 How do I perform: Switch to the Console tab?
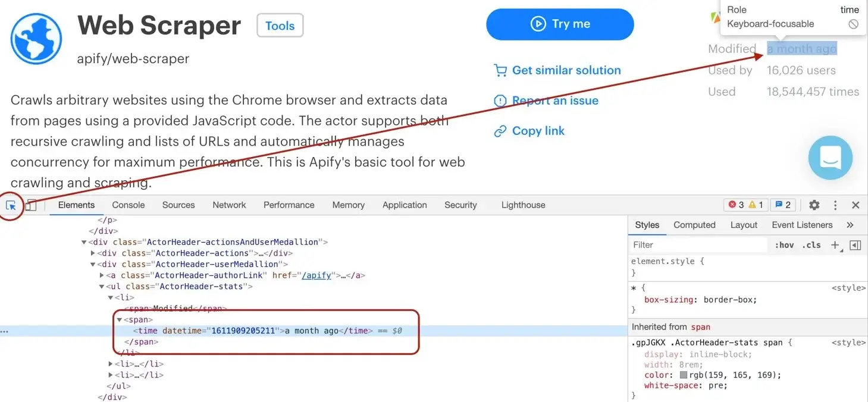pyautogui.click(x=129, y=205)
